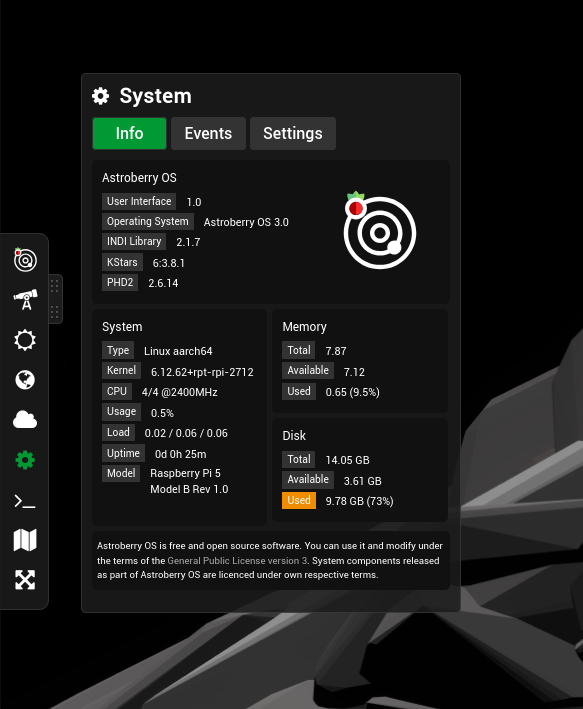Open the globe icon in sidebar
The height and width of the screenshot is (709, 583).
tap(25, 380)
